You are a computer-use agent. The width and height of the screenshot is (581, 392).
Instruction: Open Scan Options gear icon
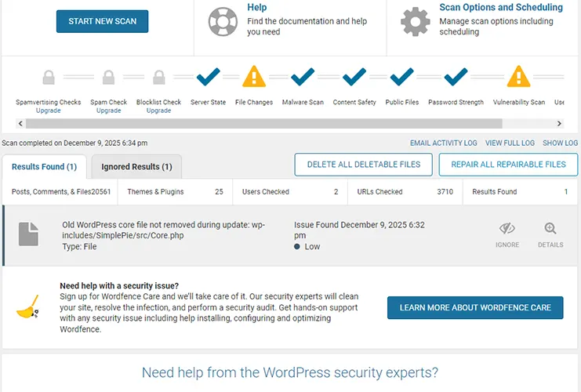tap(416, 21)
